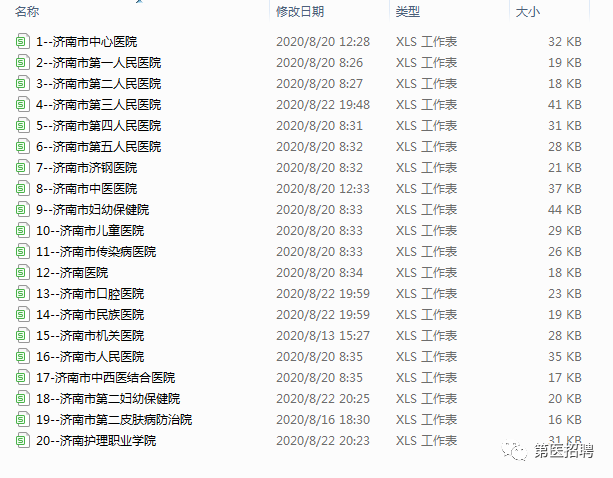
Task: Select the spreadsheet icon for 4--济南市第三人民医院
Action: tap(22, 104)
